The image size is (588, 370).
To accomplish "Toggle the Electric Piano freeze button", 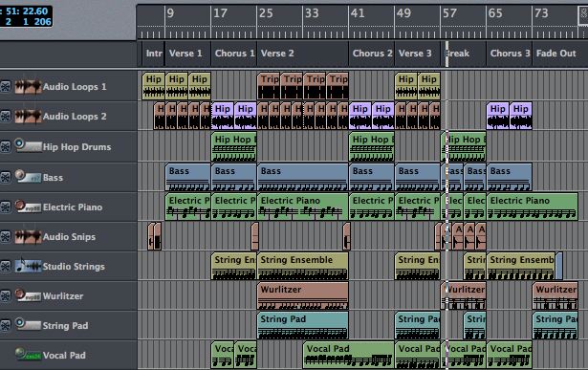I will (x=5, y=207).
